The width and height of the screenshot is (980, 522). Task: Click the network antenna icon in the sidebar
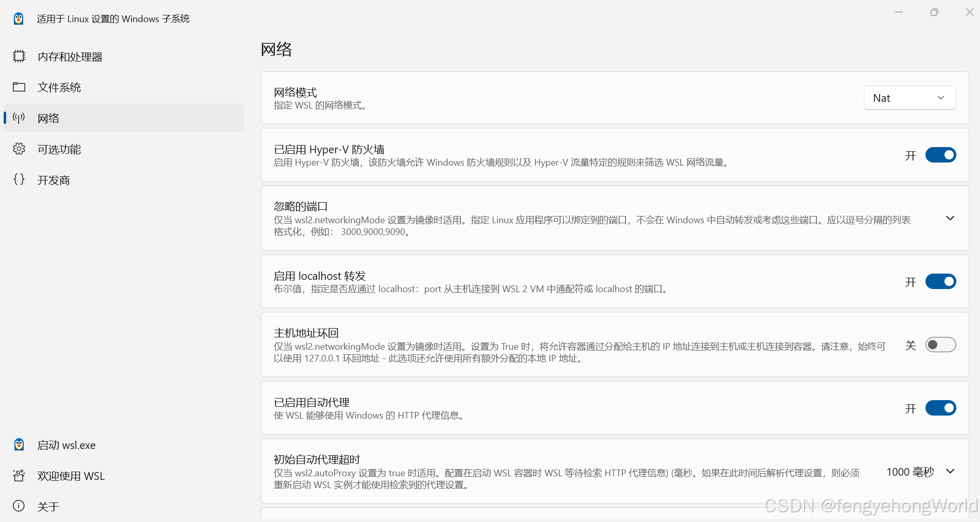[x=19, y=118]
